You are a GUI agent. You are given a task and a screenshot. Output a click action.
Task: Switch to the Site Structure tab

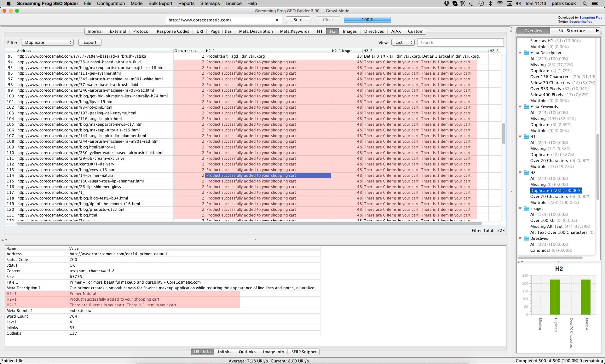click(x=571, y=31)
